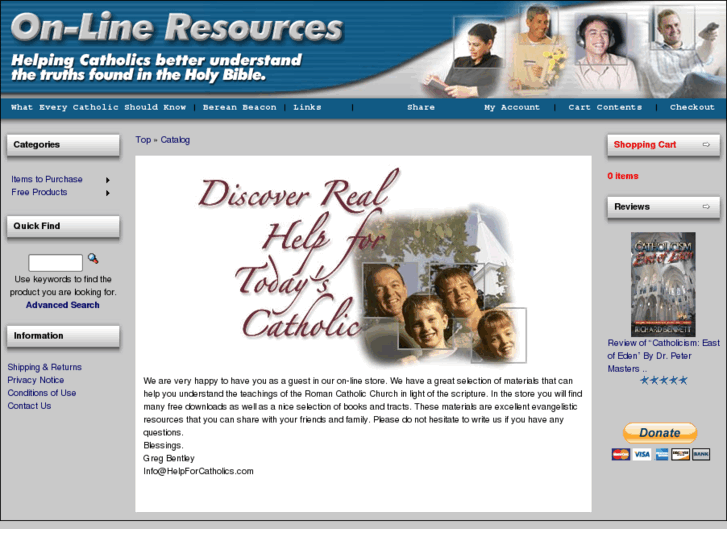Click the MasterCard payment icon
The width and height of the screenshot is (727, 545).
point(620,454)
